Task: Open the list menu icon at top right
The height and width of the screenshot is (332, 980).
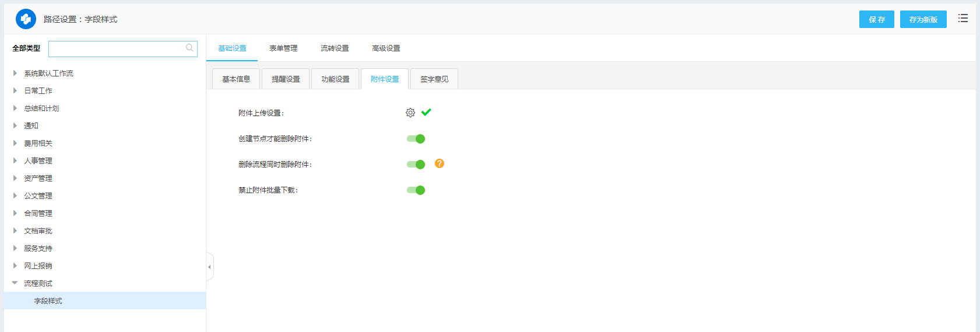Action: (x=963, y=19)
